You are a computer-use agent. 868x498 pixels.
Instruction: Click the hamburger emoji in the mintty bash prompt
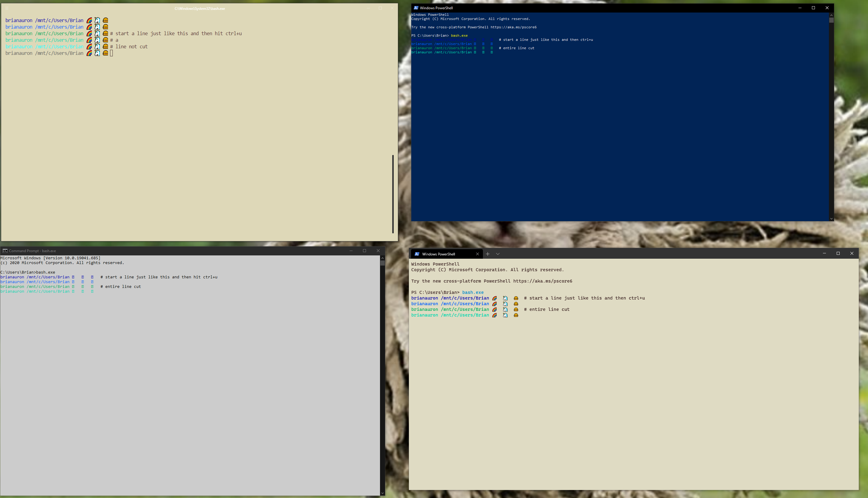[105, 20]
